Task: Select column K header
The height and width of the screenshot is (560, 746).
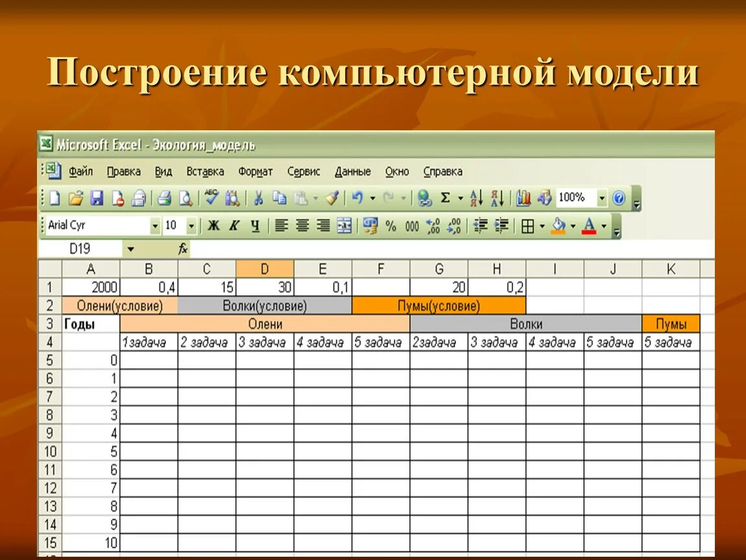Action: 671,269
